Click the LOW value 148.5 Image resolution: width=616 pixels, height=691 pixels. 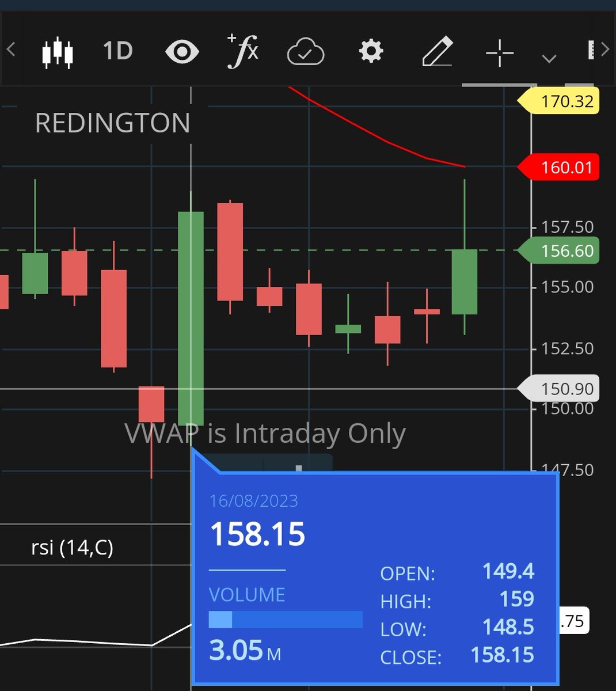click(x=508, y=627)
